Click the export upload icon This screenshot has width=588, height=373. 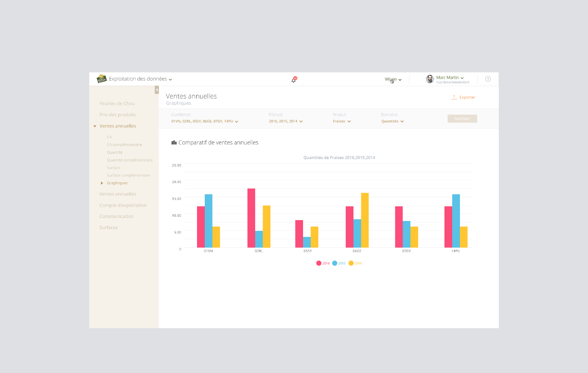454,97
